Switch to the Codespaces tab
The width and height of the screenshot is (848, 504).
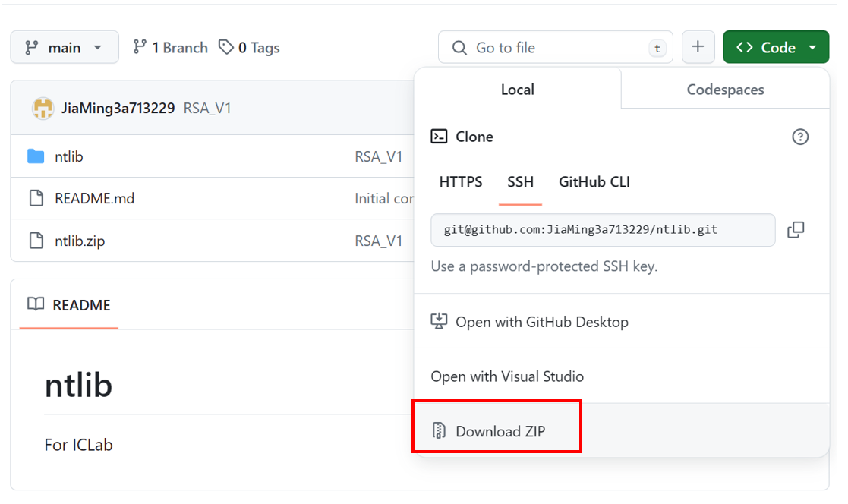(725, 90)
